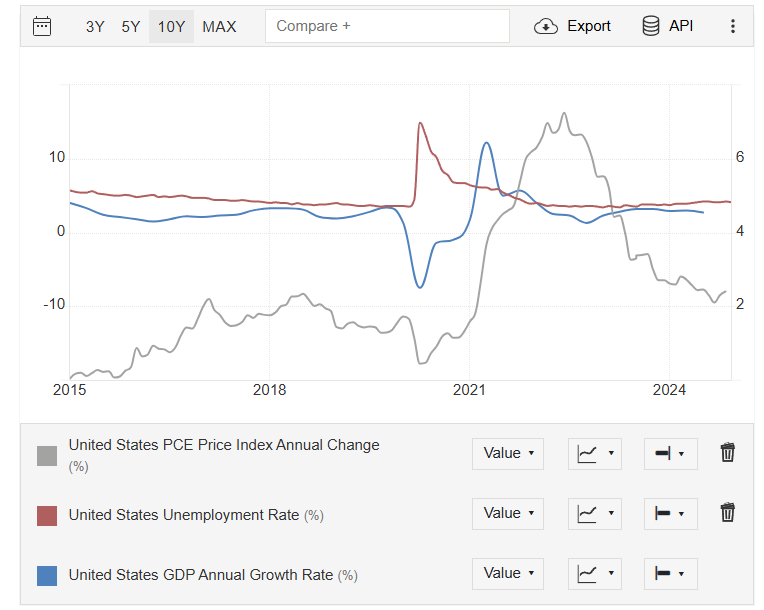Click the blue GDP growth peak in 2021
Screen dimensions: 764x610
tap(486, 143)
